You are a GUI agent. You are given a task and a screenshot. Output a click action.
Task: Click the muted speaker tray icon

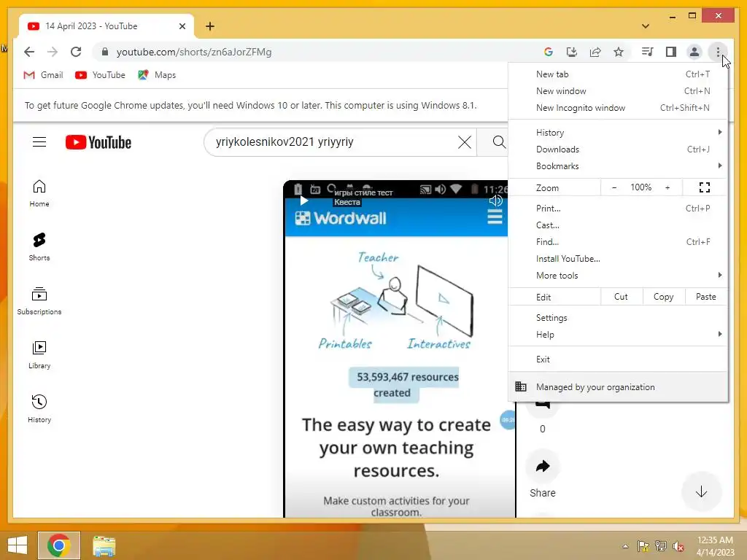click(x=678, y=546)
